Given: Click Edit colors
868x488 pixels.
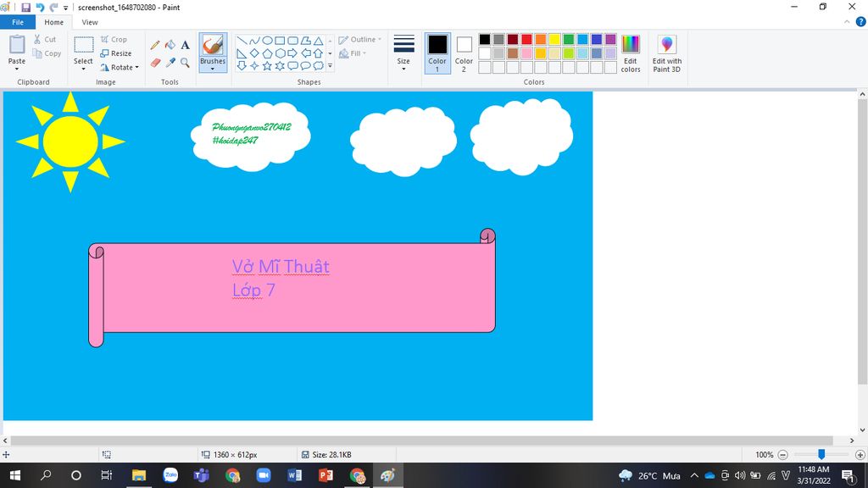Looking at the screenshot, I should point(631,53).
